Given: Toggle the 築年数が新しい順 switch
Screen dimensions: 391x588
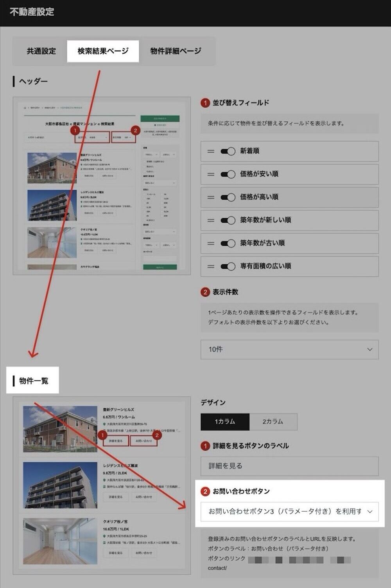Looking at the screenshot, I should pyautogui.click(x=228, y=220).
